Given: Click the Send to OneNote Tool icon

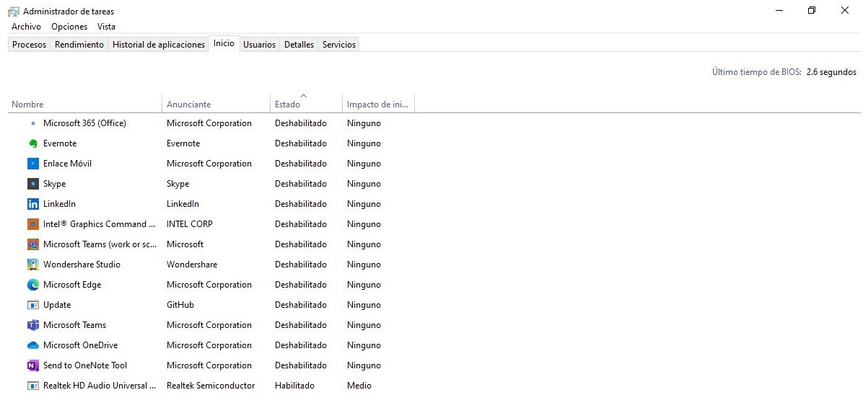Looking at the screenshot, I should pyautogui.click(x=33, y=365).
